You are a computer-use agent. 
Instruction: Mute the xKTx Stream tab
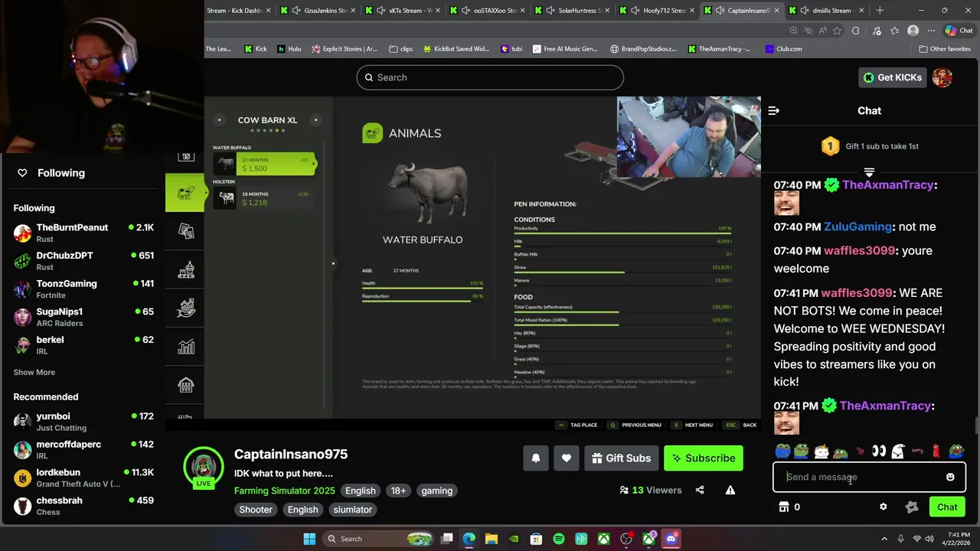[x=381, y=11]
